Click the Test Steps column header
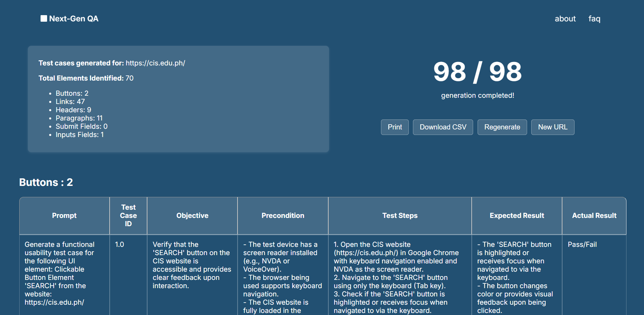Screen dimensions: 644x315 pos(400,216)
